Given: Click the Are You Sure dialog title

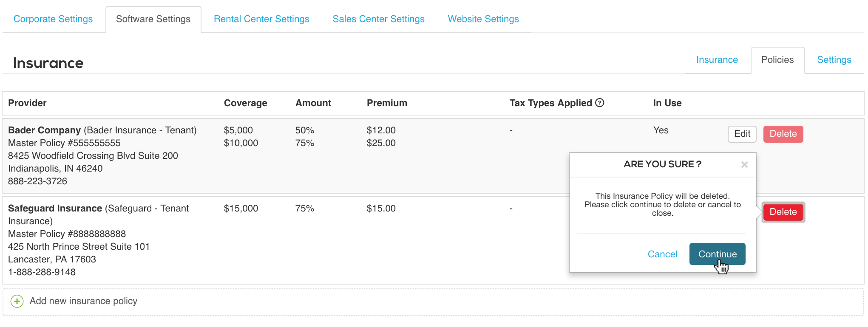Looking at the screenshot, I should coord(662,164).
